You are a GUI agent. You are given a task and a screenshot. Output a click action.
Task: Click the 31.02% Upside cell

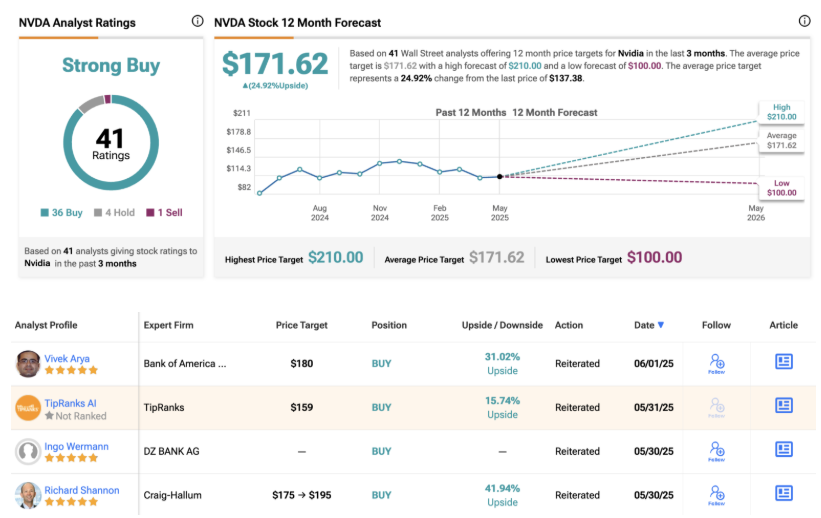pos(502,363)
